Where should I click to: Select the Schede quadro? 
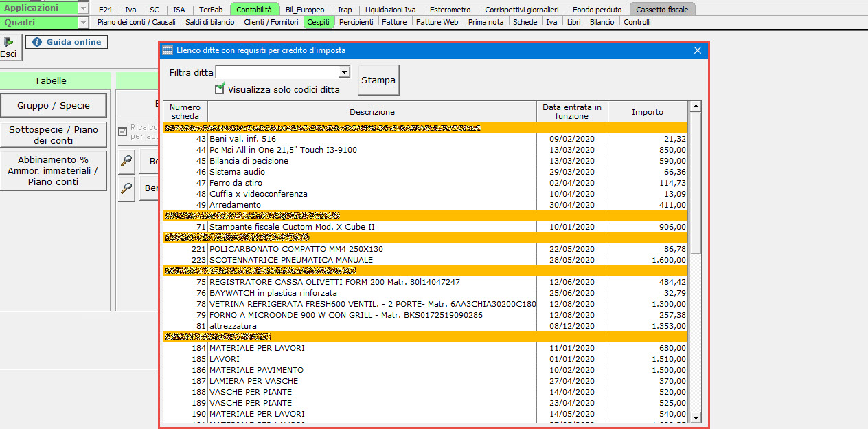click(x=525, y=22)
